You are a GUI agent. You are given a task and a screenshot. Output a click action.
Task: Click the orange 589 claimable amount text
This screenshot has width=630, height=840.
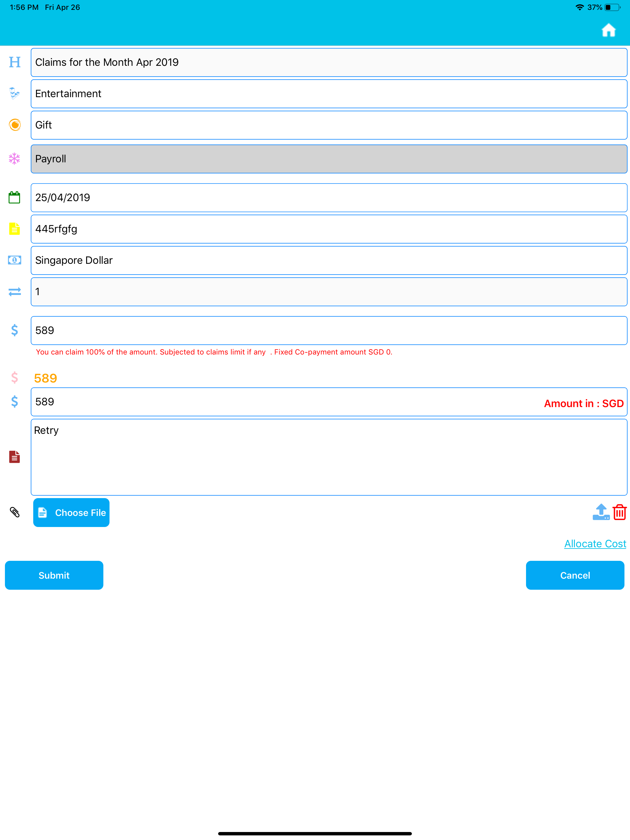click(x=46, y=378)
